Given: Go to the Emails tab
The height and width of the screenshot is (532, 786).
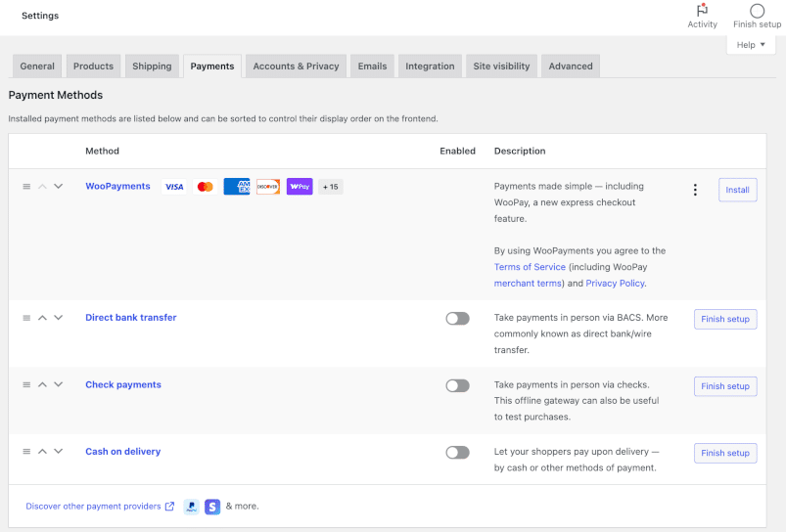Looking at the screenshot, I should pos(373,66).
